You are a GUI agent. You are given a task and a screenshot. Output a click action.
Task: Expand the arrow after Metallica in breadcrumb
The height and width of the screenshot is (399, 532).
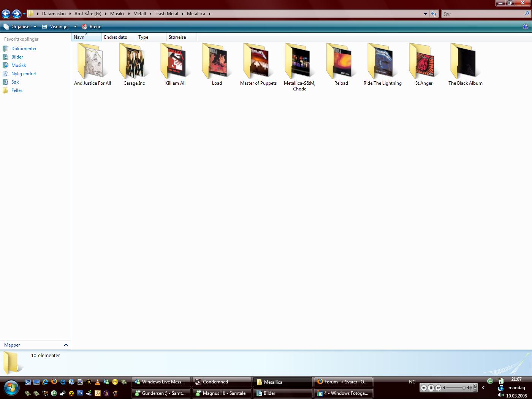(209, 14)
